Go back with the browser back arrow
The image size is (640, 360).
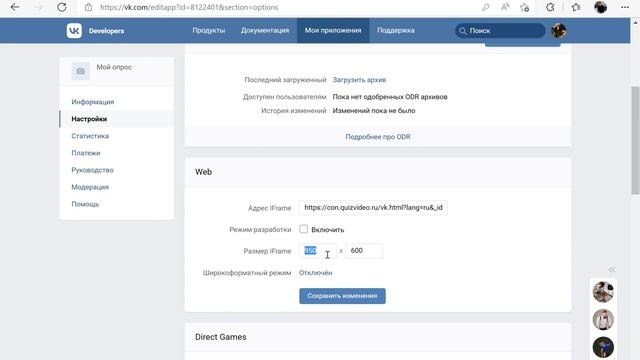[x=15, y=7]
